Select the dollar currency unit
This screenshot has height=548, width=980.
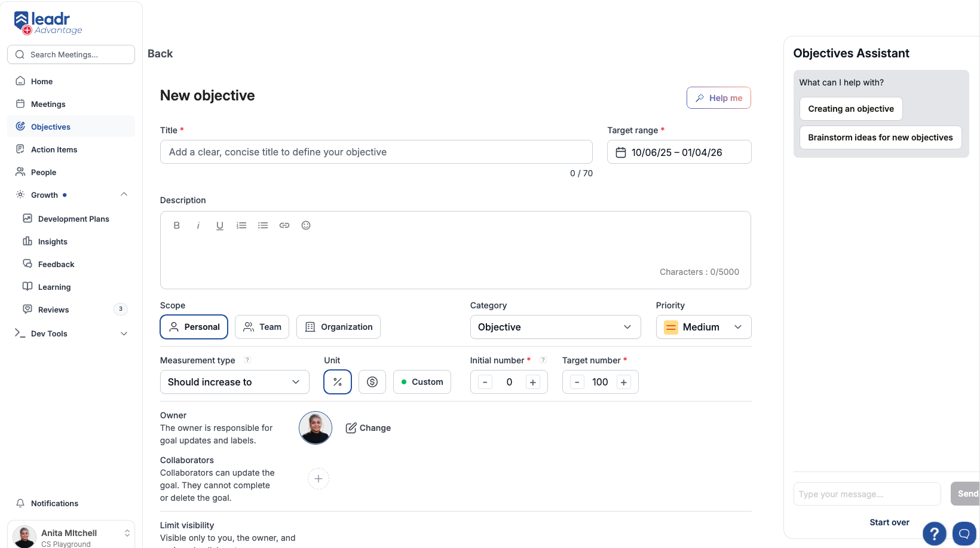pyautogui.click(x=372, y=382)
